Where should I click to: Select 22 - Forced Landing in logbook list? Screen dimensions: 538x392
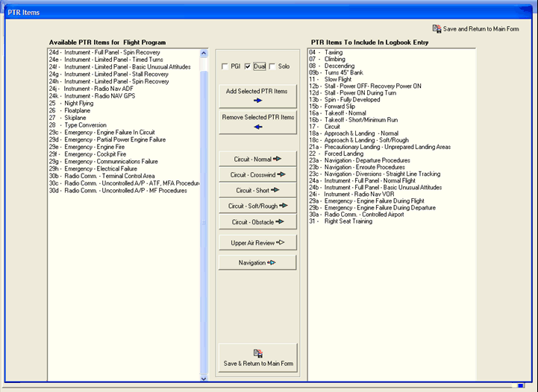[344, 154]
